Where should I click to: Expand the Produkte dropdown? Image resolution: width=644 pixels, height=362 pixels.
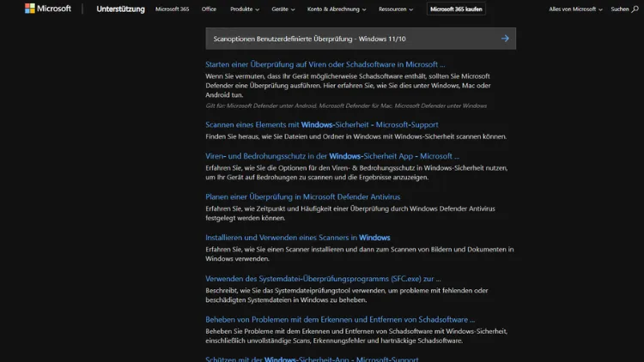pyautogui.click(x=245, y=9)
